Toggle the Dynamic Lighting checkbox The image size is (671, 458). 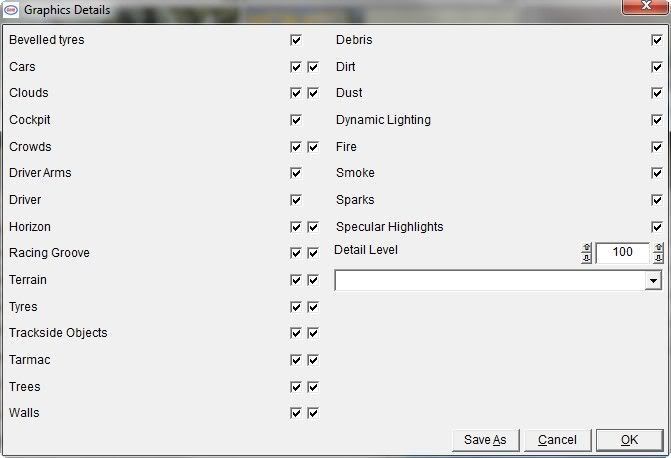(657, 120)
